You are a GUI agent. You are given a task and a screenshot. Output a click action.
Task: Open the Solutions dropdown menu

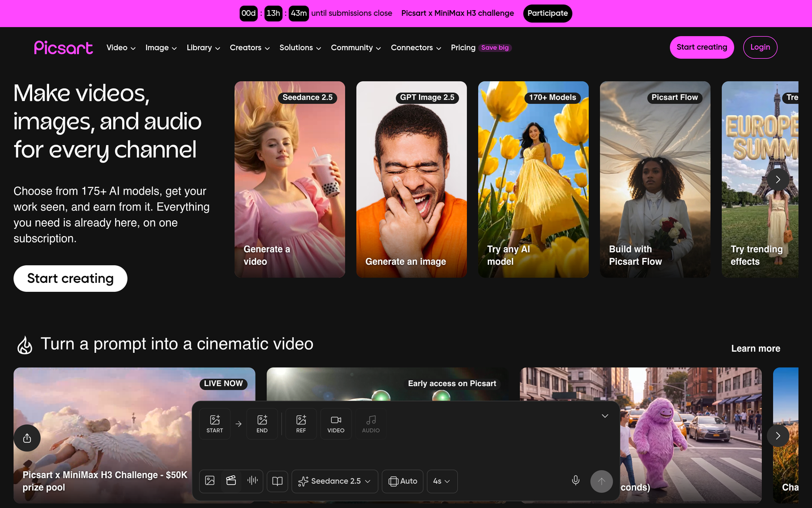coord(301,47)
